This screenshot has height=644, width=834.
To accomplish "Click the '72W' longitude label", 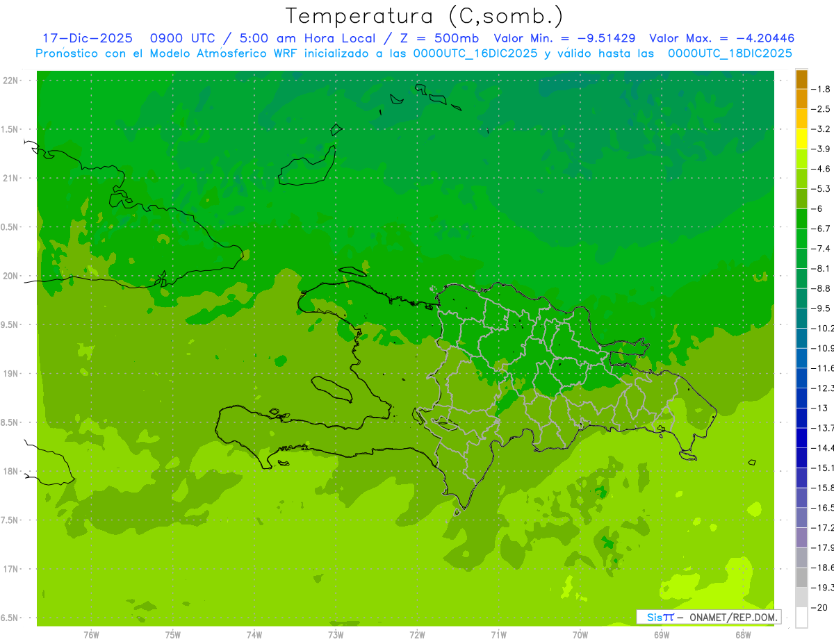I will (417, 635).
